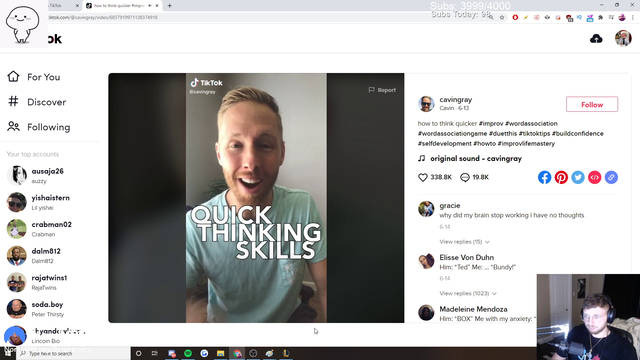Open original sound - cavingray
The width and height of the screenshot is (640, 360).
[x=476, y=158]
